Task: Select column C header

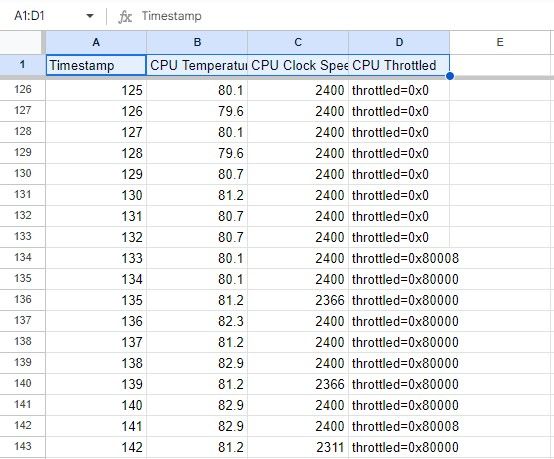Action: (298, 42)
